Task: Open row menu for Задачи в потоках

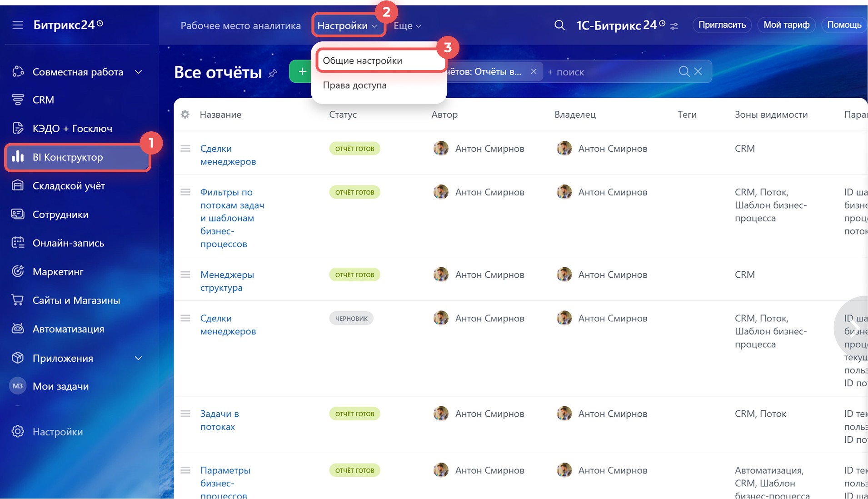Action: point(185,414)
